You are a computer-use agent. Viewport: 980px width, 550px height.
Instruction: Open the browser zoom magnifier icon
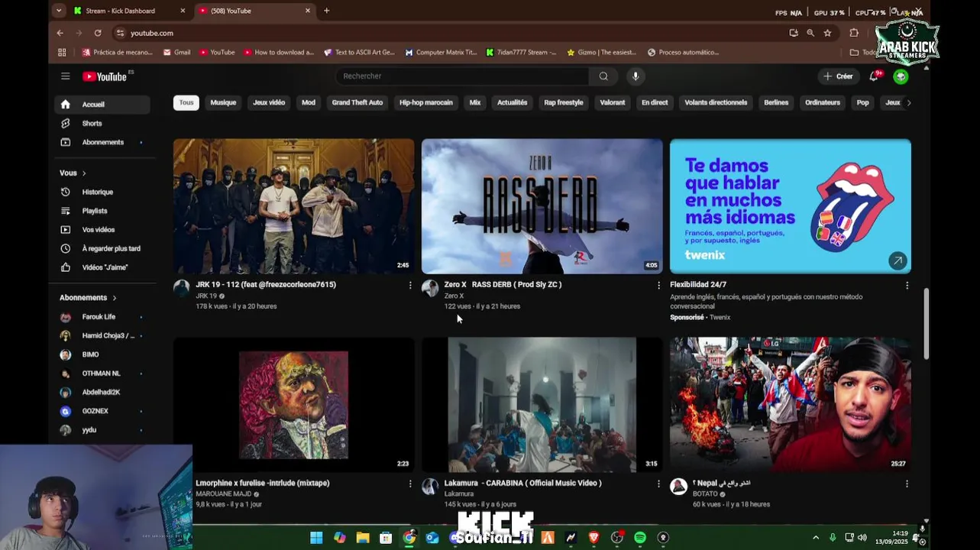pos(810,33)
